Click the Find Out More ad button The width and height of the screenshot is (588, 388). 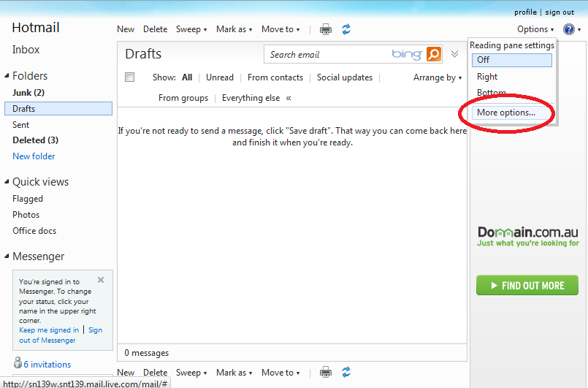coord(527,286)
